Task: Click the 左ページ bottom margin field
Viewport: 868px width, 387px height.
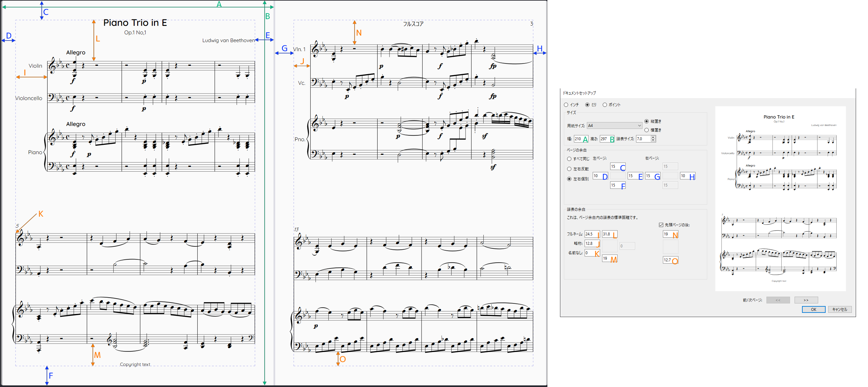Action: coord(618,185)
